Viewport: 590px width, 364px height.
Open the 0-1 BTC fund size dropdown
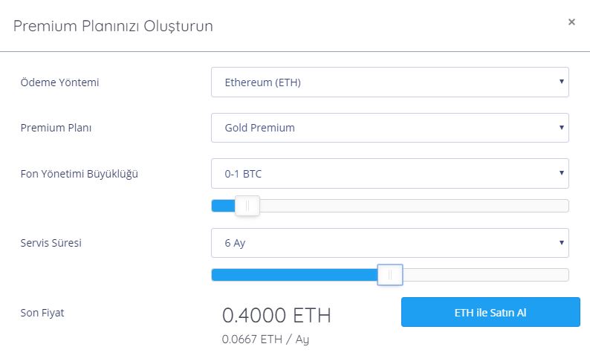point(389,174)
